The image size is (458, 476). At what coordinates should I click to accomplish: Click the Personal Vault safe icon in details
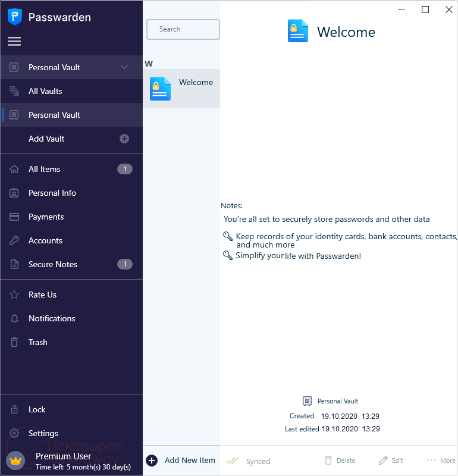pyautogui.click(x=307, y=401)
